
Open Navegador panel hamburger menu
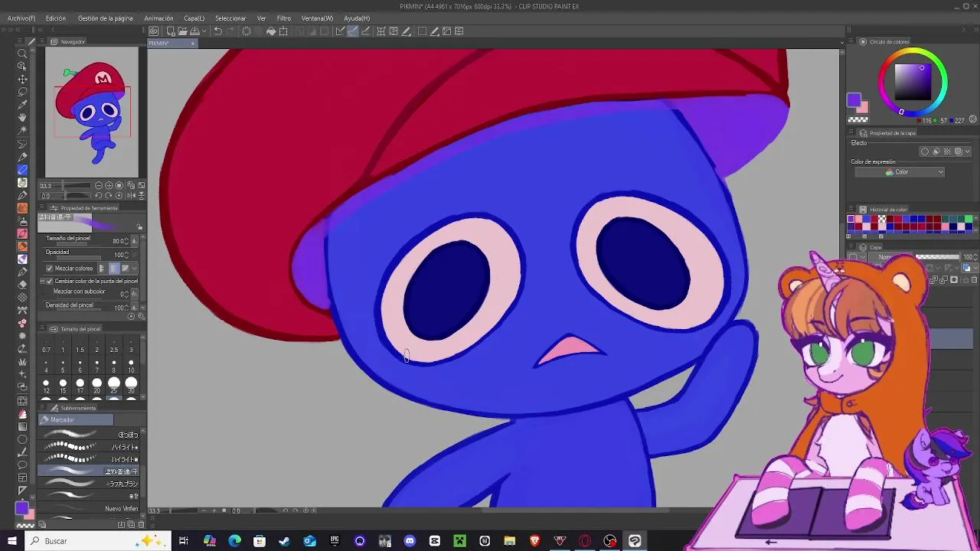[42, 41]
